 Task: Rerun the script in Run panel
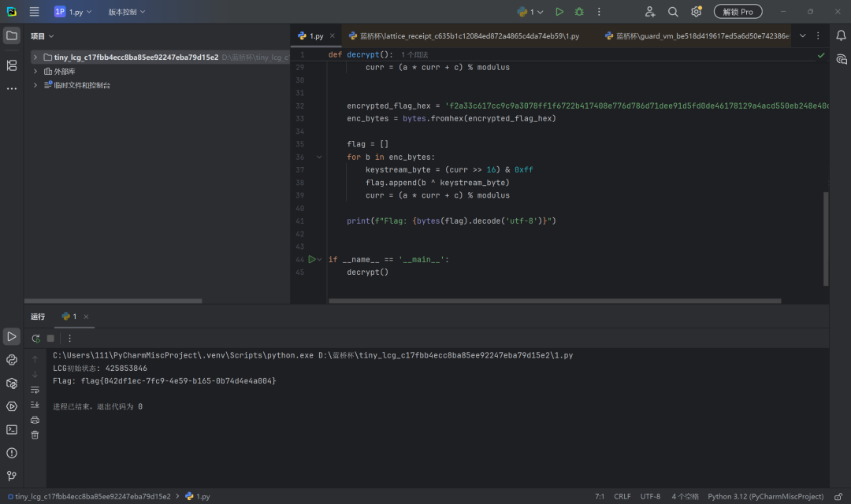pos(35,339)
